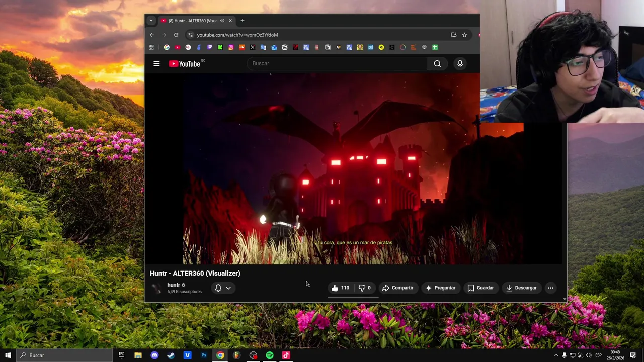
Task: Download the video with Descargar
Action: pos(521,288)
